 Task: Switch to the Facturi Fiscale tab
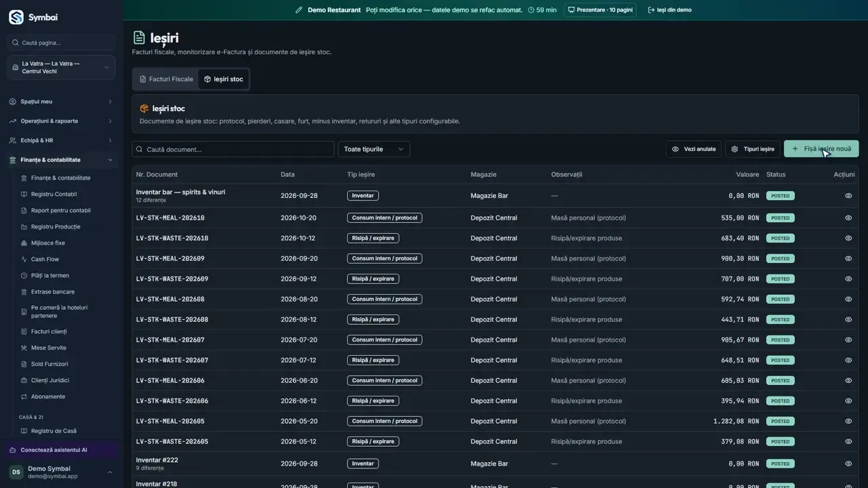click(x=166, y=79)
